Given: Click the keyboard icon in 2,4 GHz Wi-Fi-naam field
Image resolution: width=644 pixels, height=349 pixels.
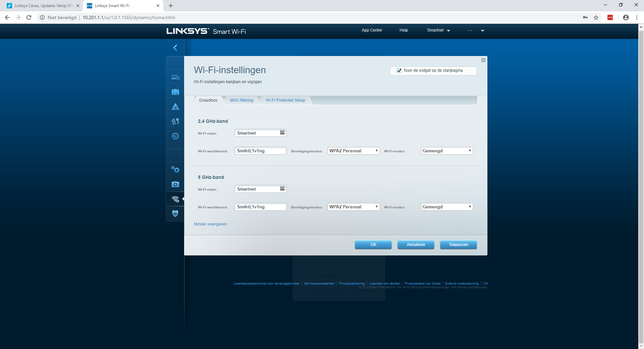Looking at the screenshot, I should point(282,133).
